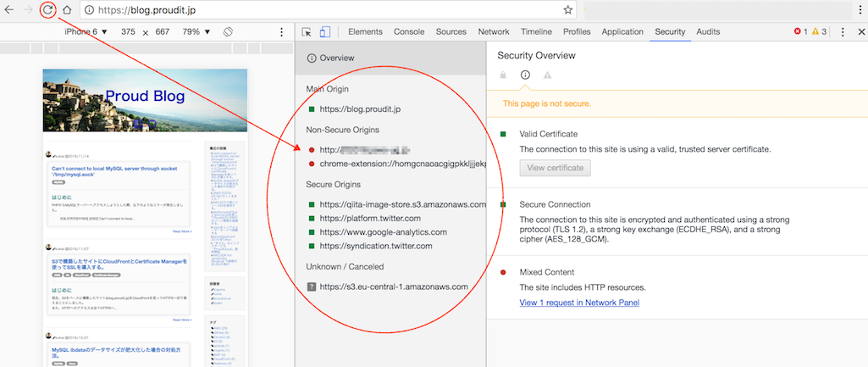Switch to the Application tab

click(622, 31)
